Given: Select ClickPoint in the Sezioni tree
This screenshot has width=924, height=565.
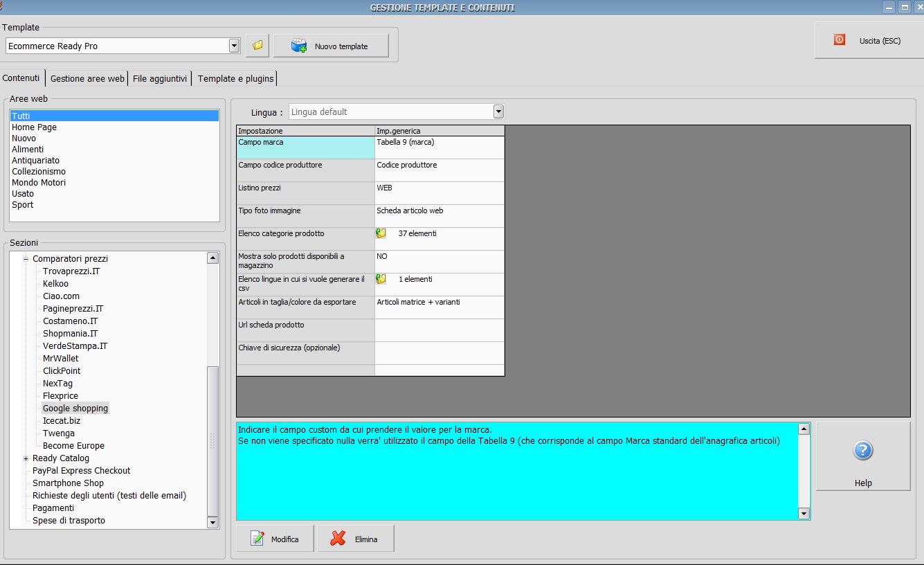Looking at the screenshot, I should pyautogui.click(x=62, y=371).
